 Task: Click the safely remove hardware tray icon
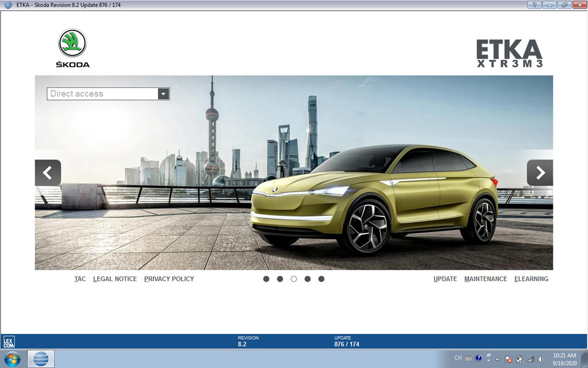pos(519,359)
